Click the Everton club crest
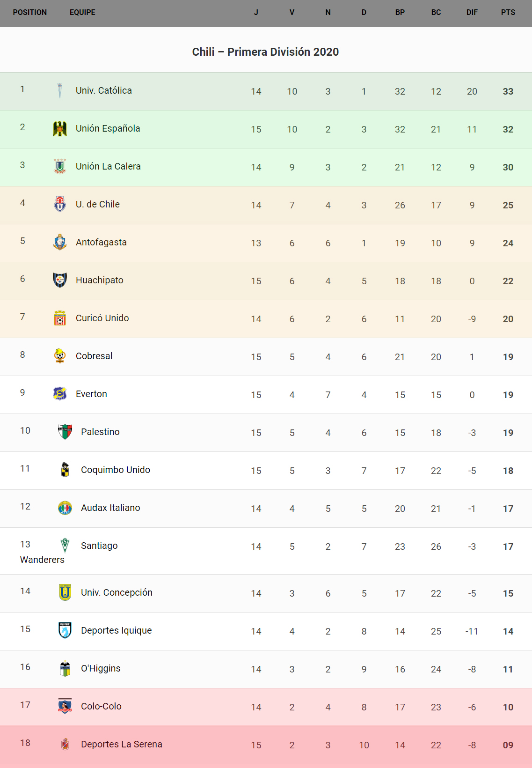Screen dimensions: 532x768 tap(60, 394)
